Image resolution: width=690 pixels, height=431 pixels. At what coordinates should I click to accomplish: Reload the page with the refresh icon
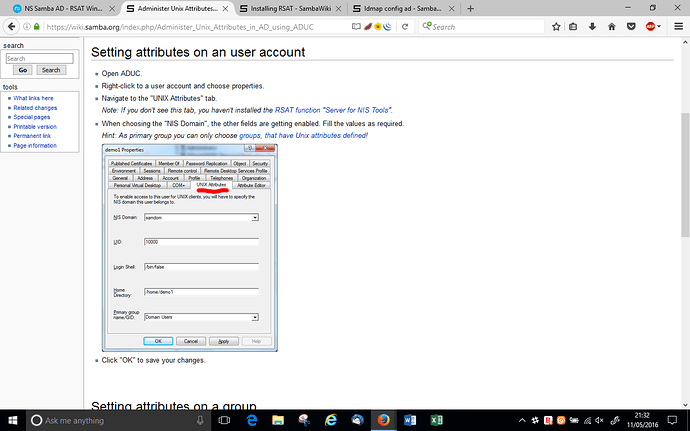pyautogui.click(x=405, y=27)
